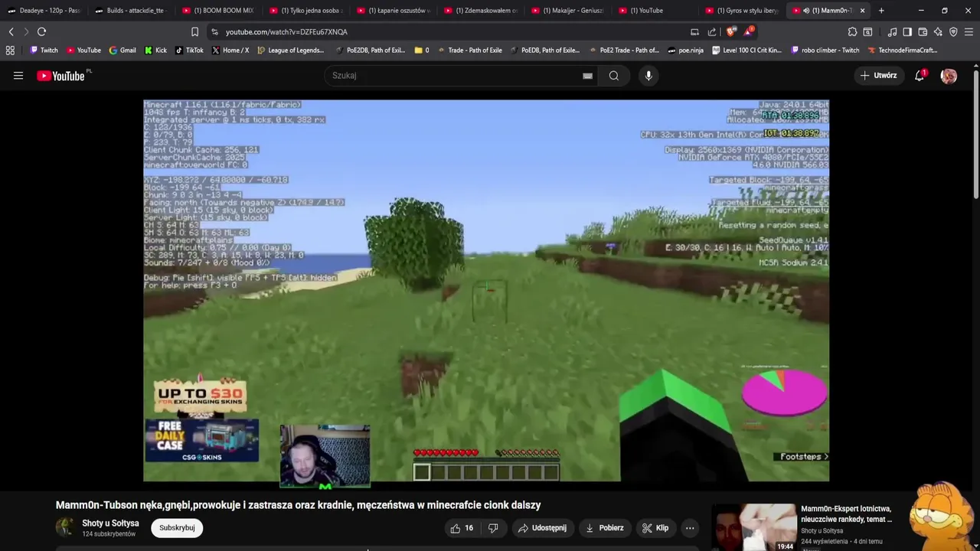Click the browser address bar URL
The image size is (980, 551).
[286, 32]
